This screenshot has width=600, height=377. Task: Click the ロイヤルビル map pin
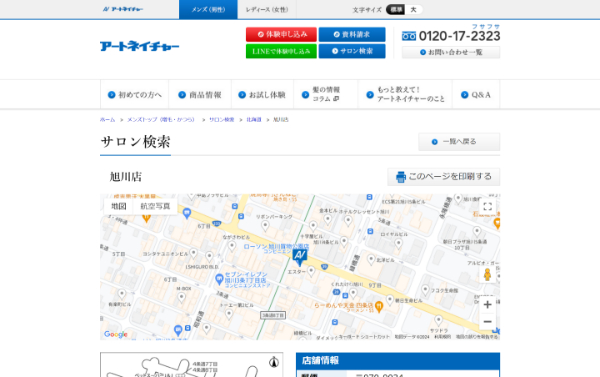[x=398, y=243]
